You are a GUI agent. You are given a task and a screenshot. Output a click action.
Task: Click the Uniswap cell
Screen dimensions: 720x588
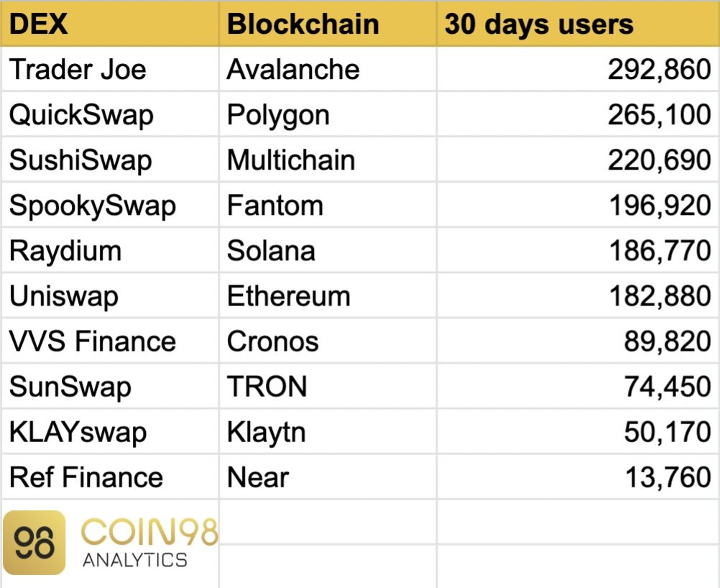coord(110,296)
